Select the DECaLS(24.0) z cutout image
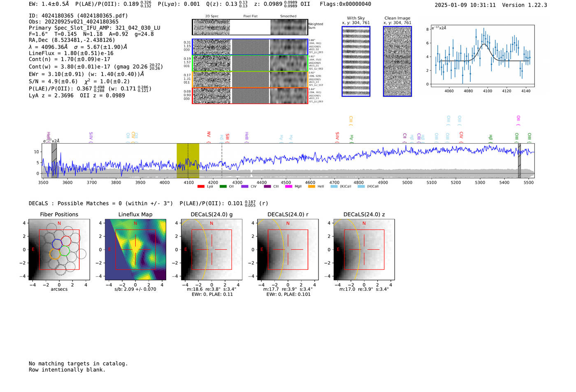Screen dimensions: 576x392 pos(364,250)
